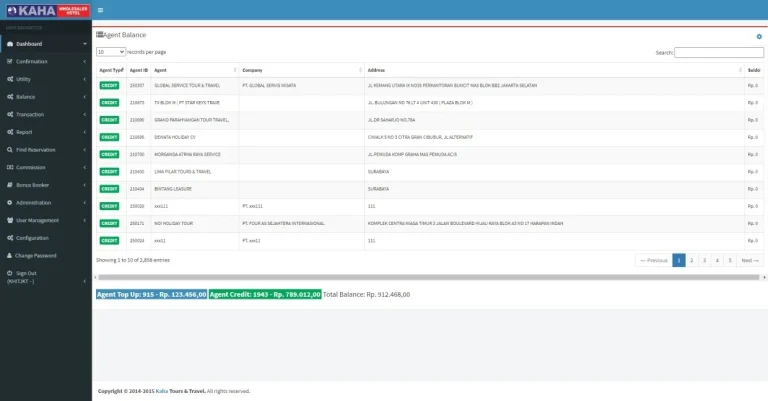The width and height of the screenshot is (768, 401).
Task: Focus the Search input field
Action: coord(719,52)
